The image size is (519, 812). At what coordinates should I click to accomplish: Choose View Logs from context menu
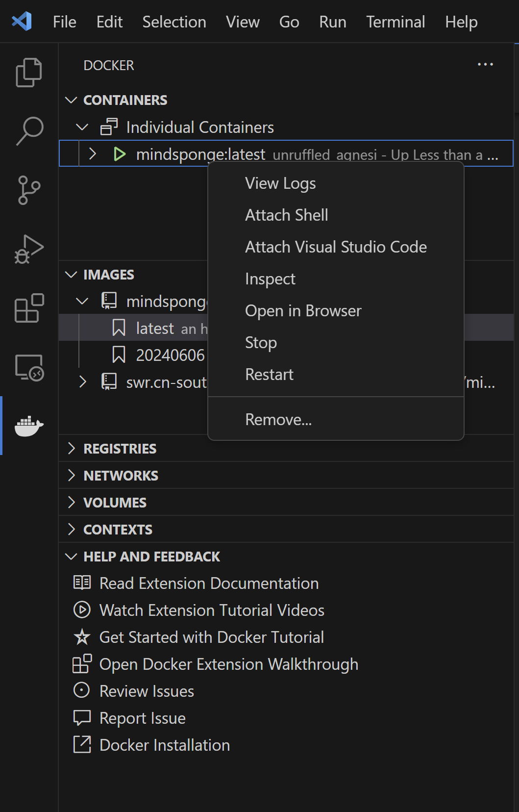click(x=280, y=183)
